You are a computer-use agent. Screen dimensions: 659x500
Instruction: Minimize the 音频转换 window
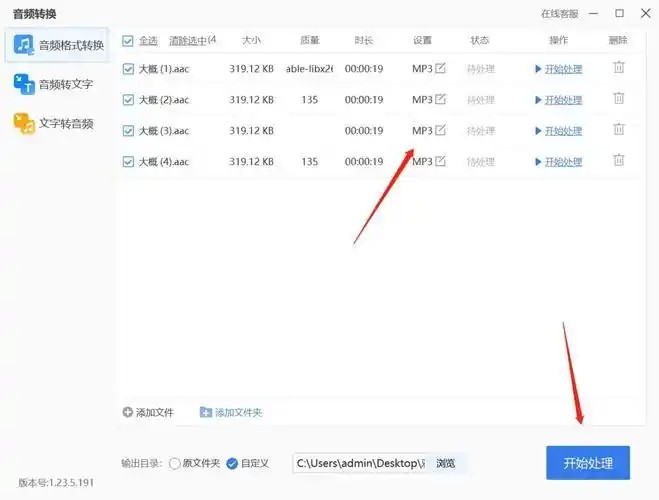[x=593, y=14]
